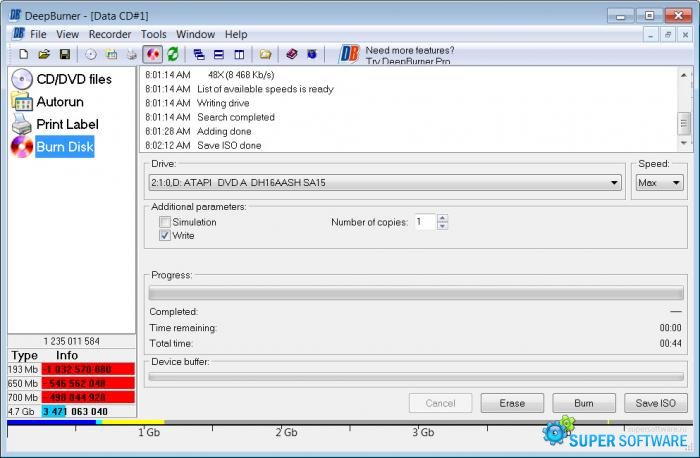Click the Autorun toolbar icon
700x458 pixels.
[111, 54]
